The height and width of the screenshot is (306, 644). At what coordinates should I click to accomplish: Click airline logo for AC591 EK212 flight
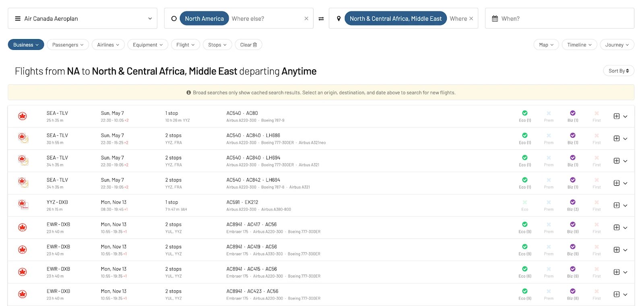pos(23,205)
